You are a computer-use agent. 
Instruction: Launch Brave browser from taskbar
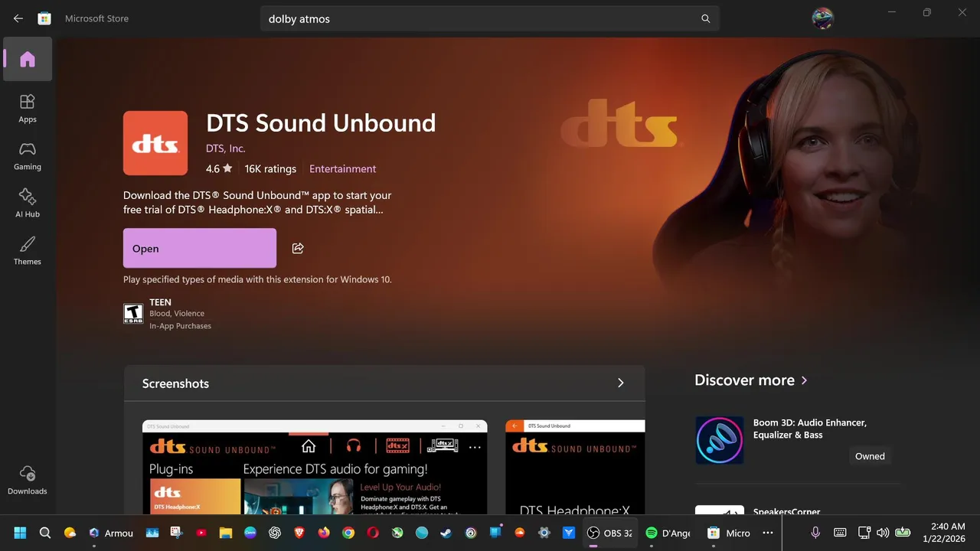pyautogui.click(x=299, y=533)
